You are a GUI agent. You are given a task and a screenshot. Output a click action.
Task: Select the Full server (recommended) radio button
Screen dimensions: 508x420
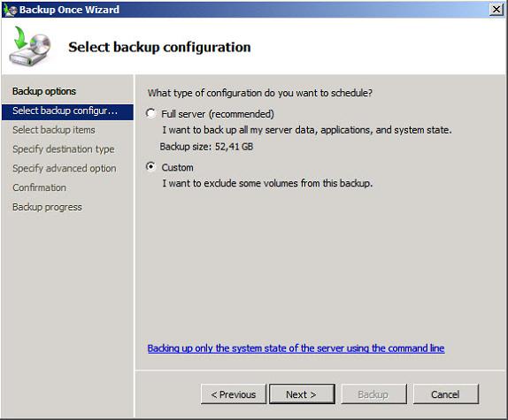pos(150,113)
